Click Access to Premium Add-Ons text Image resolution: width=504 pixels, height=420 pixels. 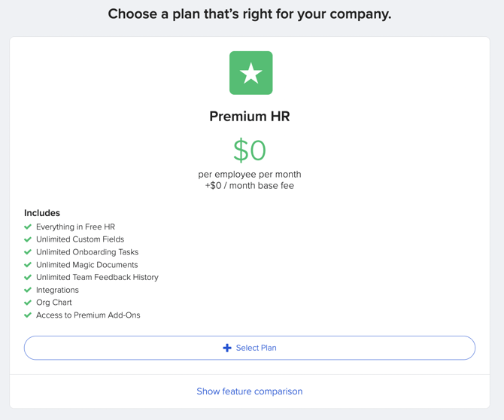pyautogui.click(x=88, y=315)
